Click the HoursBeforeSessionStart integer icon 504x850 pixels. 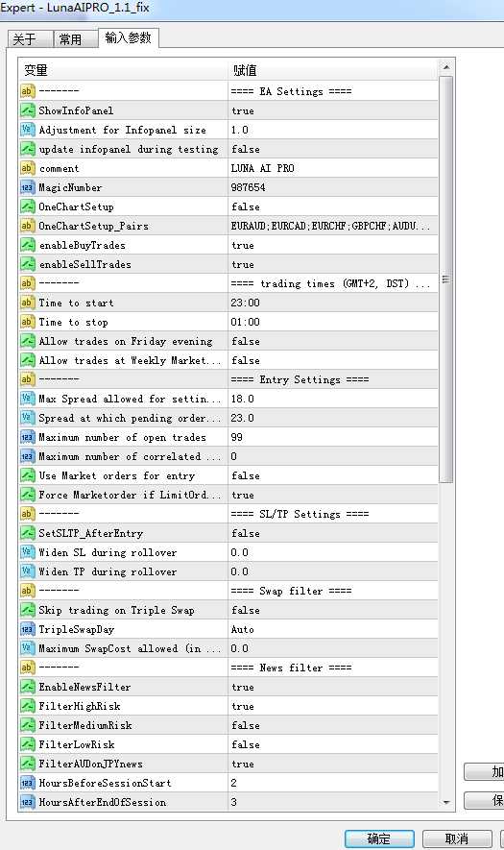click(27, 783)
